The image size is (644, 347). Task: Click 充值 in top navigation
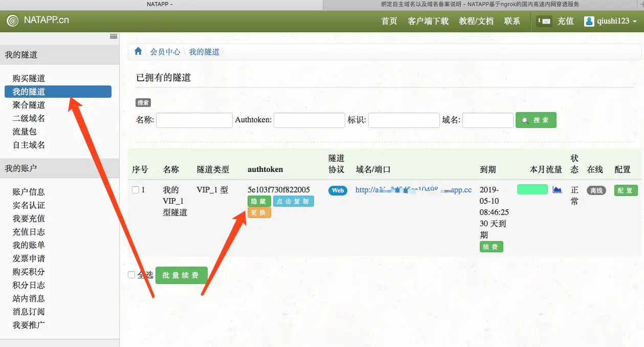coord(565,21)
